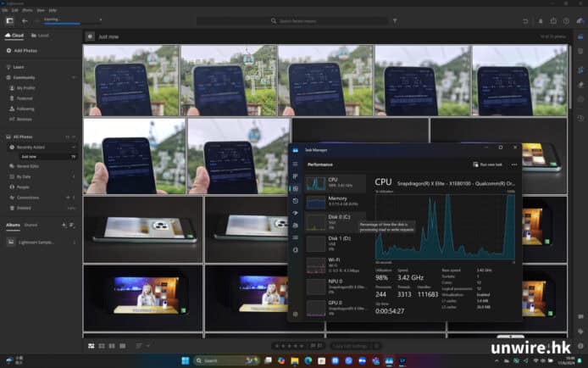This screenshot has height=368, width=588.
Task: Toggle the left panel icon in toolbar
Action: click(9, 20)
